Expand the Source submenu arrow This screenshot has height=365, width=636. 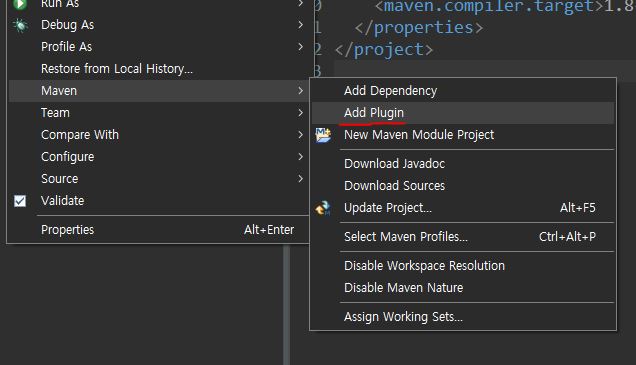coord(301,178)
